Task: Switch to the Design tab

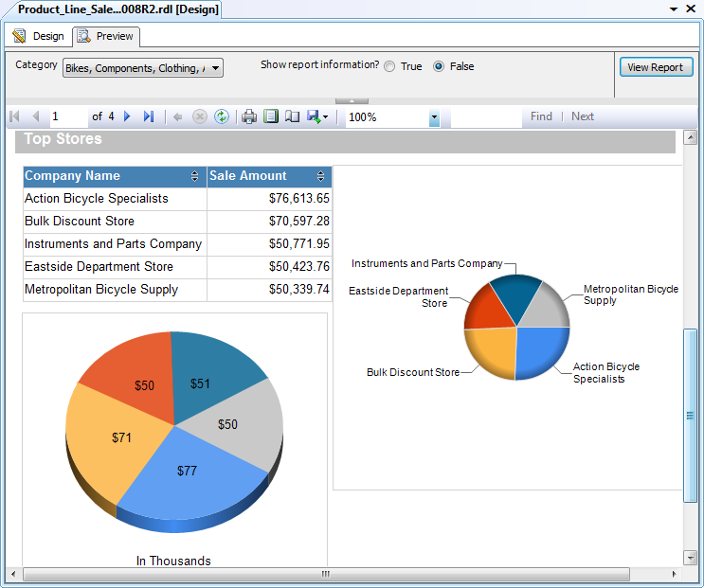Action: pos(39,36)
